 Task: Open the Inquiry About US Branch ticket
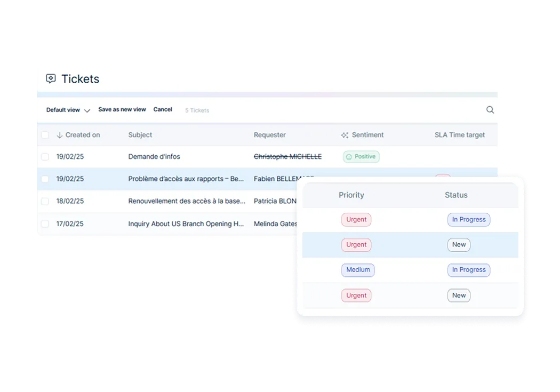pyautogui.click(x=186, y=224)
